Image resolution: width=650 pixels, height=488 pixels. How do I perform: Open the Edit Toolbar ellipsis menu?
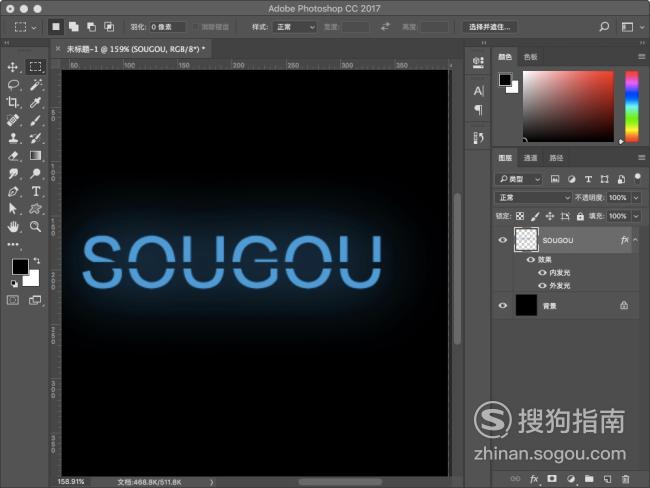pyautogui.click(x=13, y=244)
